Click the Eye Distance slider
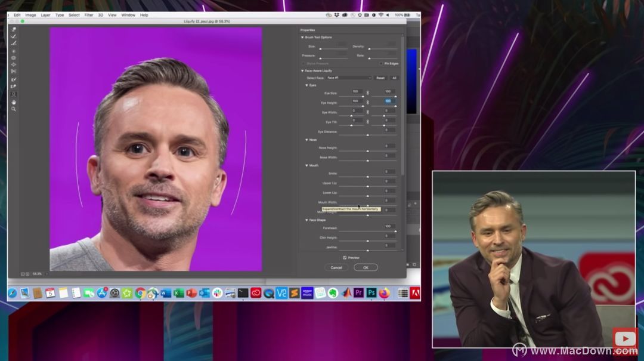This screenshot has width=644, height=361. pos(367,135)
